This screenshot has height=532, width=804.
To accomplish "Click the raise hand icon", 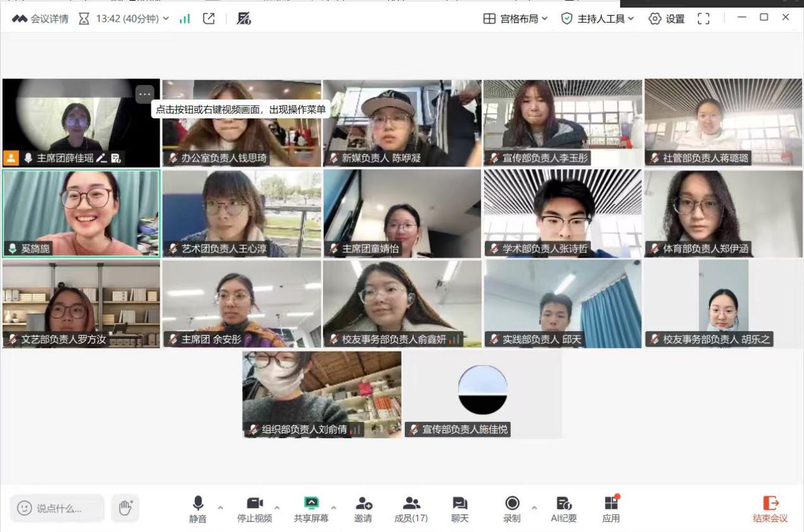I will [x=125, y=508].
